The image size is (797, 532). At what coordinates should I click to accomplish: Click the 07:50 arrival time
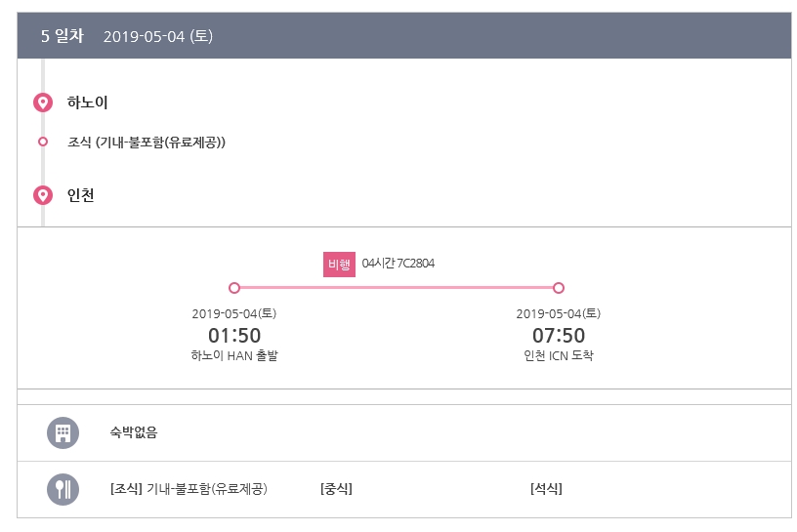tap(559, 336)
